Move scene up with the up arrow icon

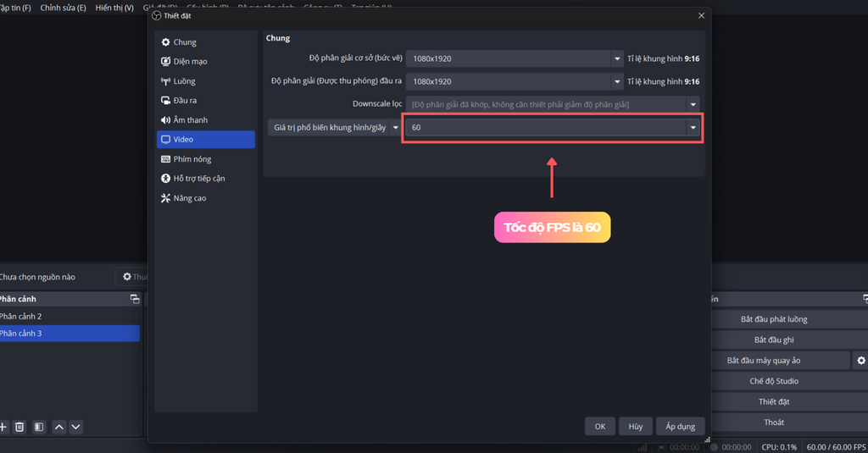click(x=59, y=427)
